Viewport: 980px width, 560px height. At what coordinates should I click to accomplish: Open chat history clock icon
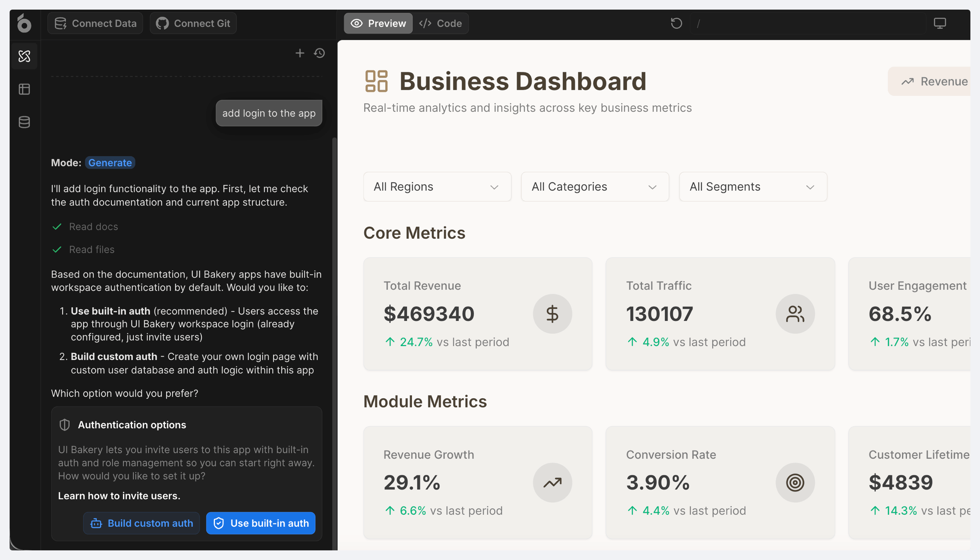(319, 53)
